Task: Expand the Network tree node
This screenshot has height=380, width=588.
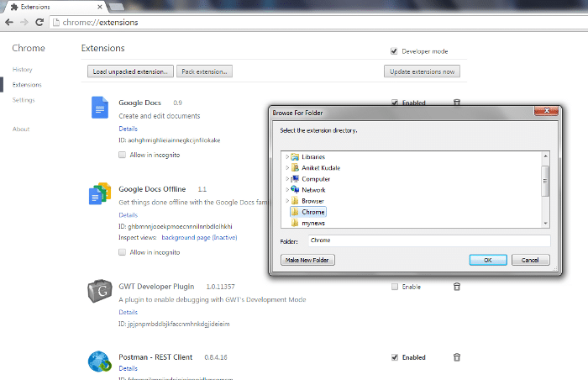Action: (287, 190)
